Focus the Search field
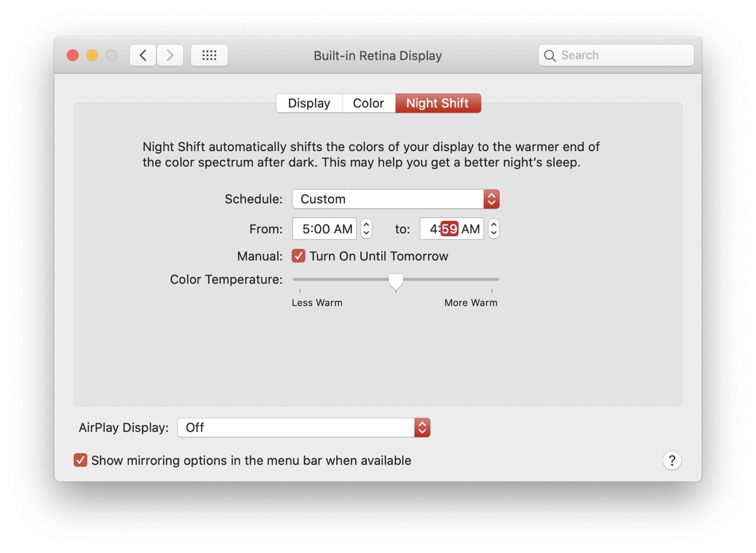 [x=616, y=55]
